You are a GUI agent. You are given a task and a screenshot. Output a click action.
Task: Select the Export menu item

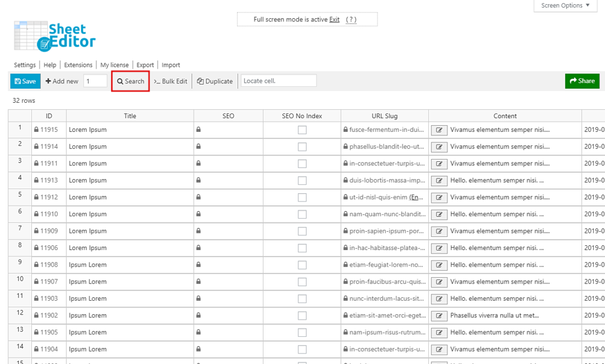(145, 64)
